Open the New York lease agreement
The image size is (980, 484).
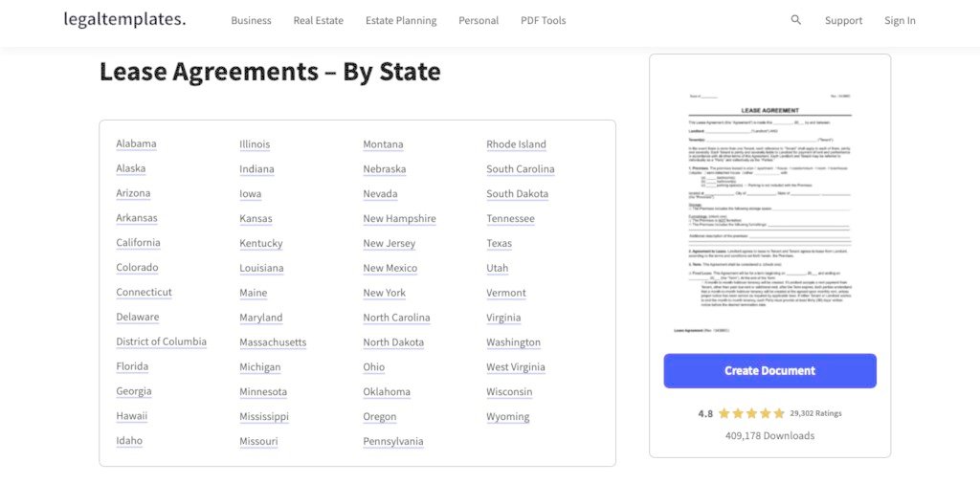[384, 293]
